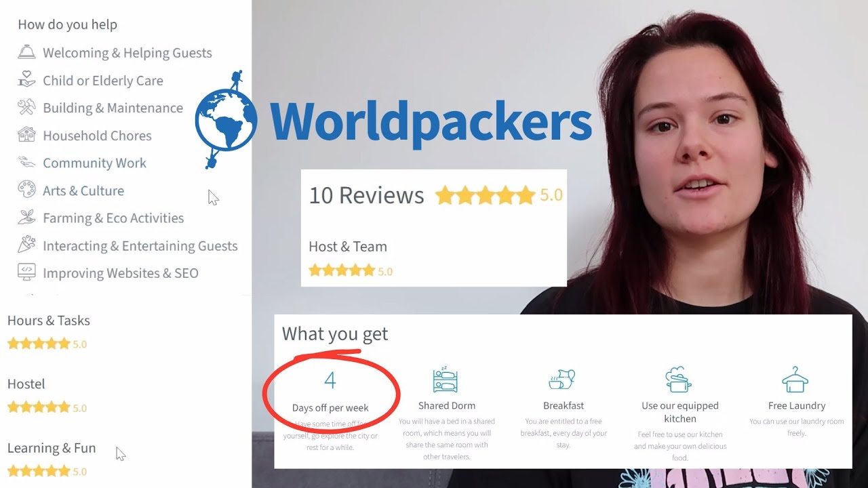Click the Hostel rating label
The height and width of the screenshot is (488, 868).
pyautogui.click(x=26, y=384)
